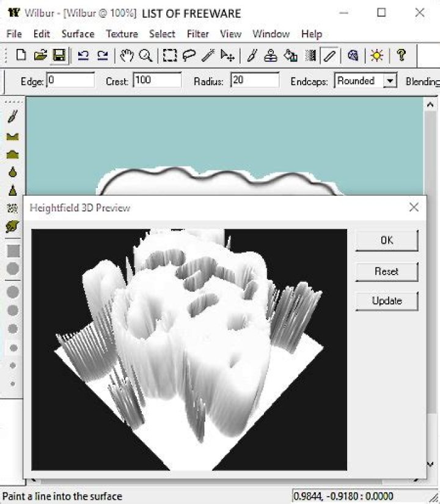The height and width of the screenshot is (504, 440).
Task: Open the Endcaps dropdown
Action: click(x=389, y=81)
